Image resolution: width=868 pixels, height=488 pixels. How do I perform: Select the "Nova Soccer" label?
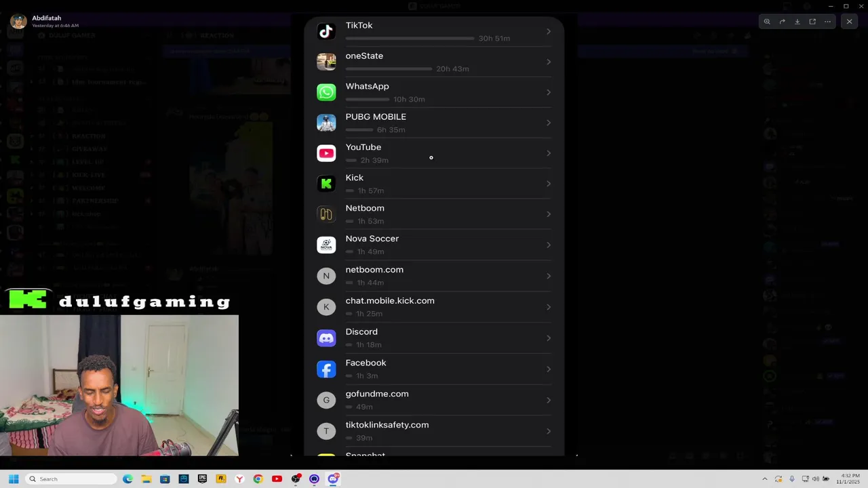tap(372, 239)
